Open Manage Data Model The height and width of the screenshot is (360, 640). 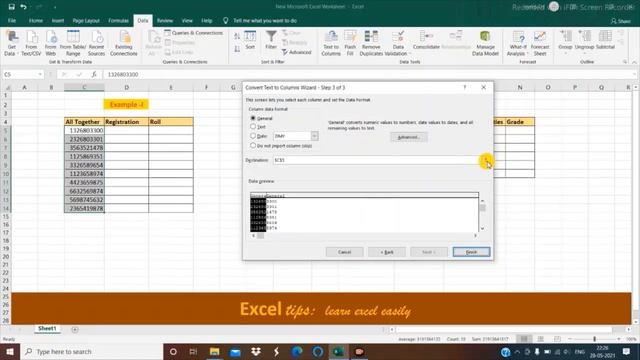(x=485, y=43)
